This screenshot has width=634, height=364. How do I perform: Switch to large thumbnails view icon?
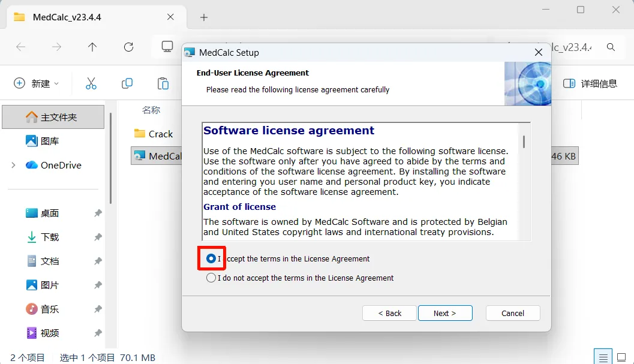[x=621, y=357]
